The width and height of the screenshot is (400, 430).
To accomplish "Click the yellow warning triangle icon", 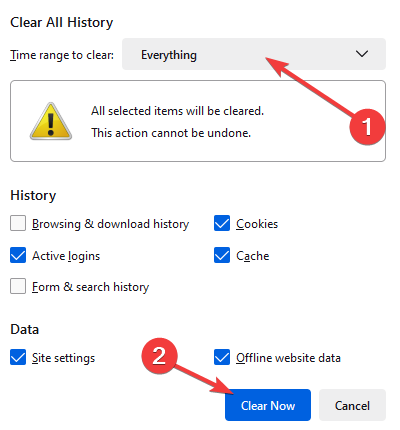I will point(51,121).
